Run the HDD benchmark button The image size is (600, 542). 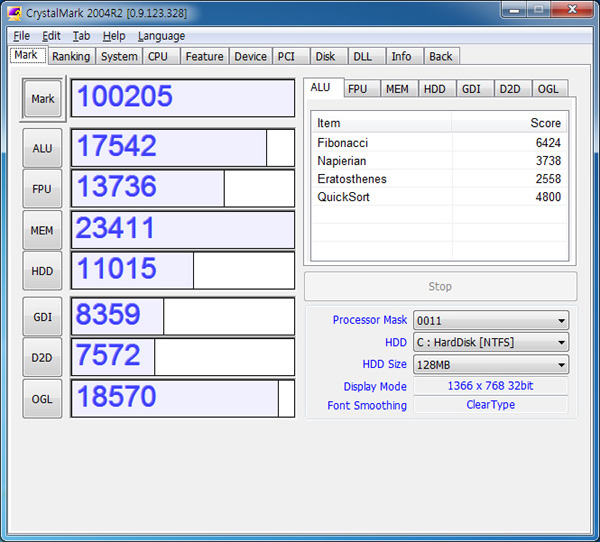point(42,271)
